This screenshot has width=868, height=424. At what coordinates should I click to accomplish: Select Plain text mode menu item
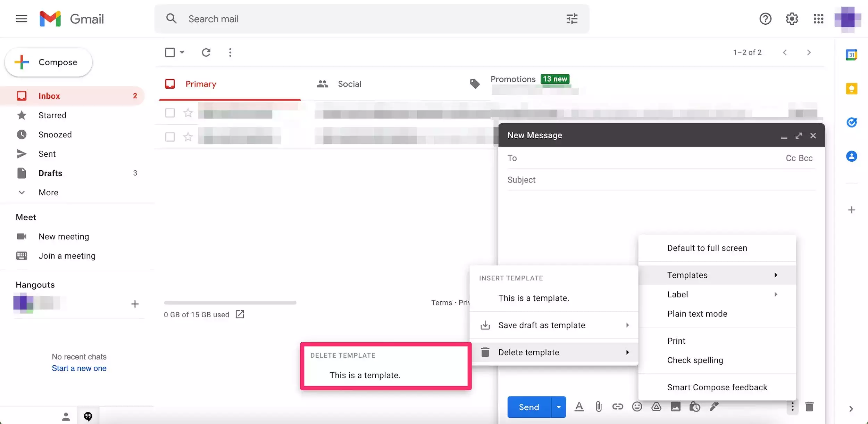(697, 314)
